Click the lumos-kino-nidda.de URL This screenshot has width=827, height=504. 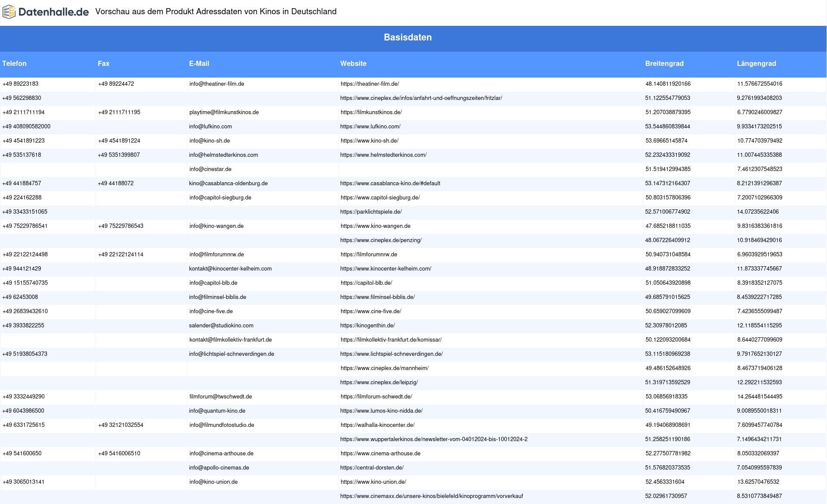click(x=381, y=411)
